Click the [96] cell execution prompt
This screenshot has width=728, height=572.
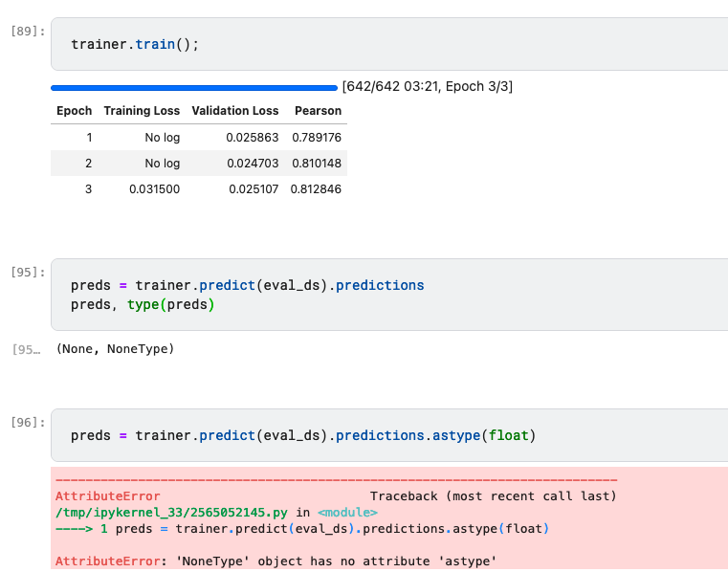pos(27,421)
